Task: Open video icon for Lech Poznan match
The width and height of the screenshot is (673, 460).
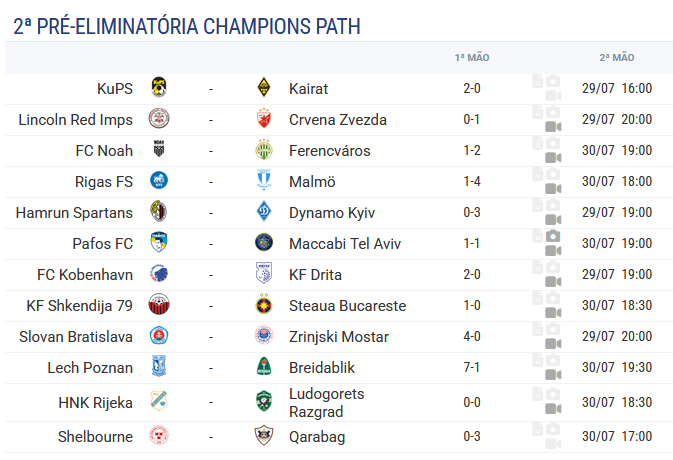Action: coord(553,375)
